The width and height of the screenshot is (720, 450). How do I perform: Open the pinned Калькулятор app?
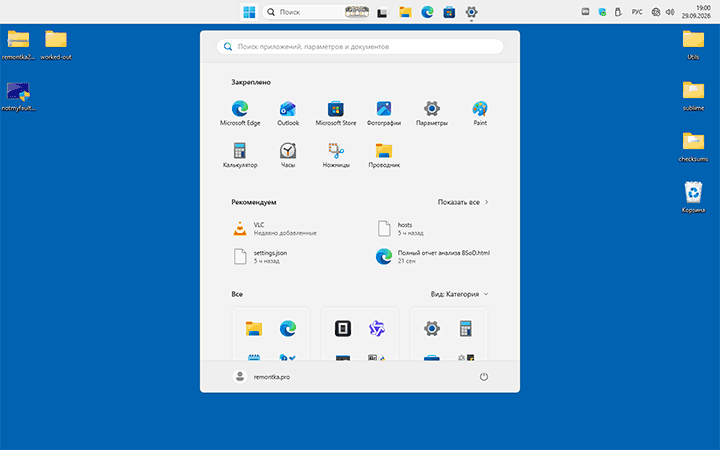(x=240, y=155)
